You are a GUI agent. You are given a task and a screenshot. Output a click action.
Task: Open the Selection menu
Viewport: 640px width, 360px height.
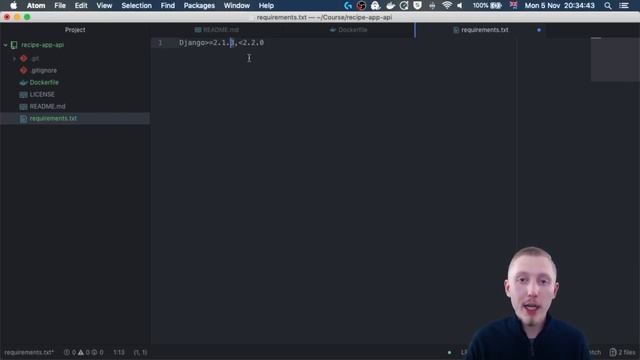tap(136, 5)
